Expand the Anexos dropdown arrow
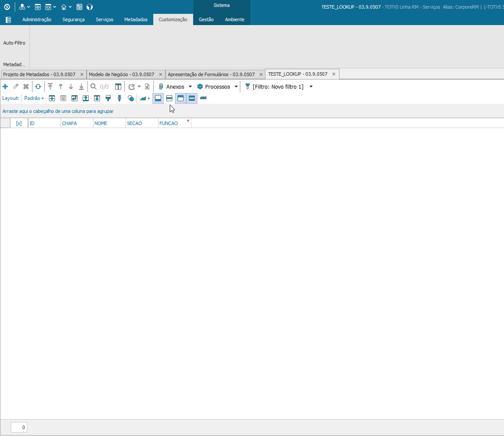Screen dimensions: 504x436 190,87
